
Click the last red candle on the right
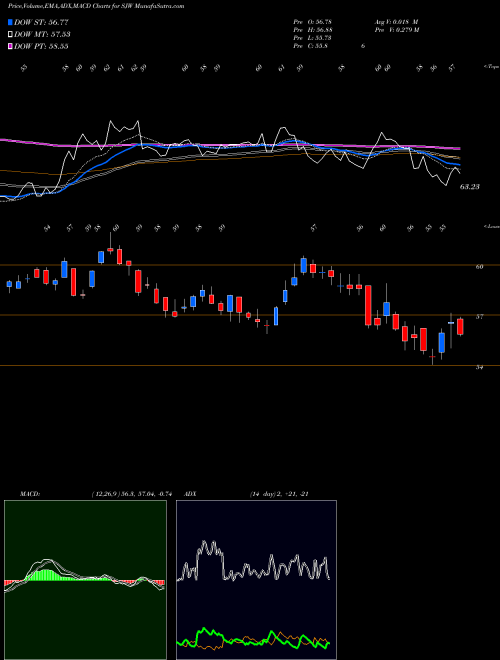460,327
